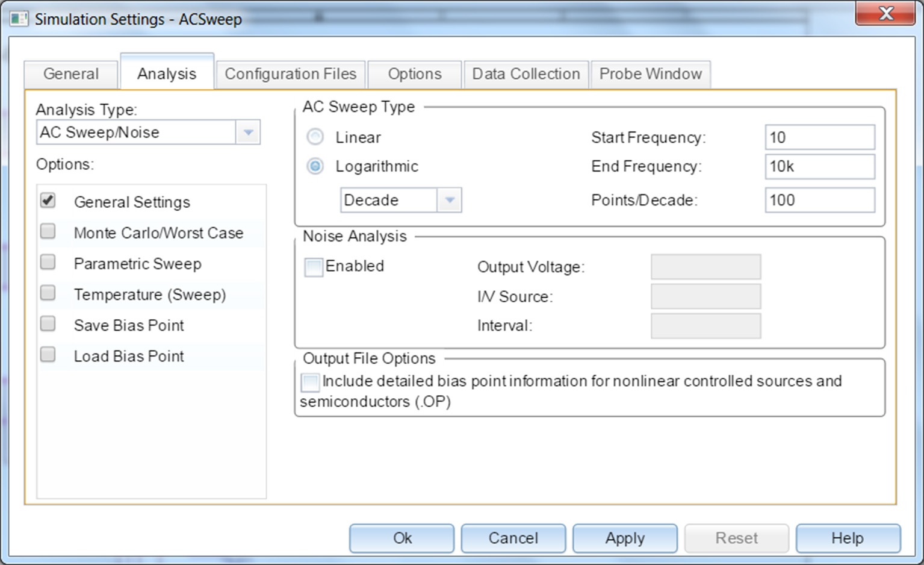Click the Start Frequency input field
This screenshot has height=565, width=924.
click(x=819, y=137)
